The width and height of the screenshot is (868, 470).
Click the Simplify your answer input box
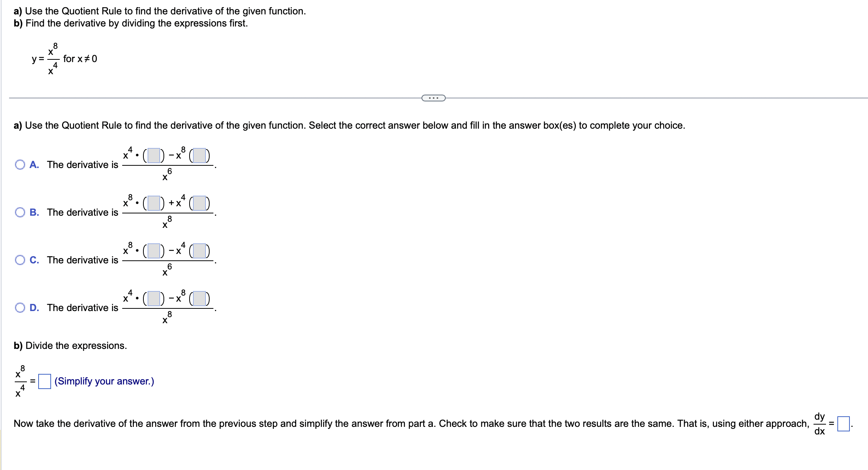tap(44, 381)
